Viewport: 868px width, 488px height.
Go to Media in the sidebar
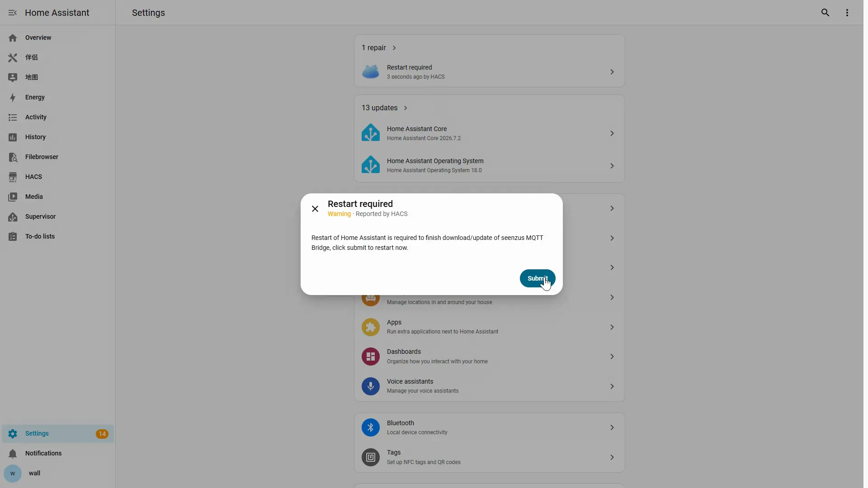[x=34, y=197]
